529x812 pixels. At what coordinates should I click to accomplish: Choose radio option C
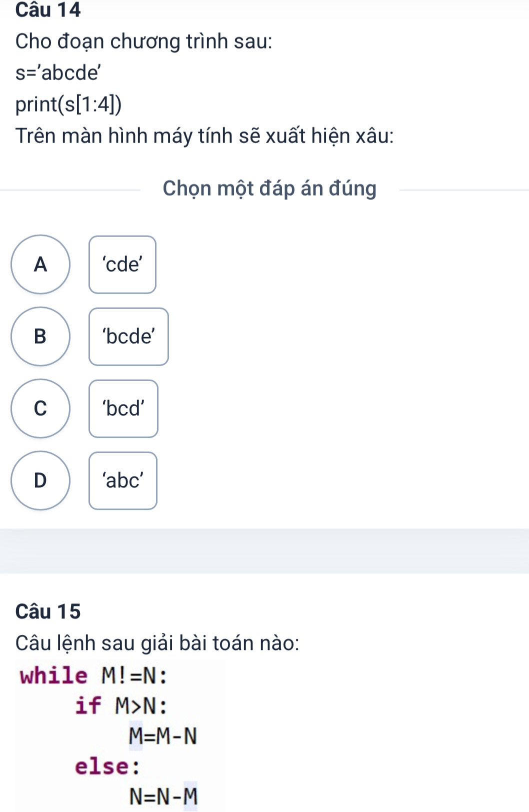coord(40,408)
